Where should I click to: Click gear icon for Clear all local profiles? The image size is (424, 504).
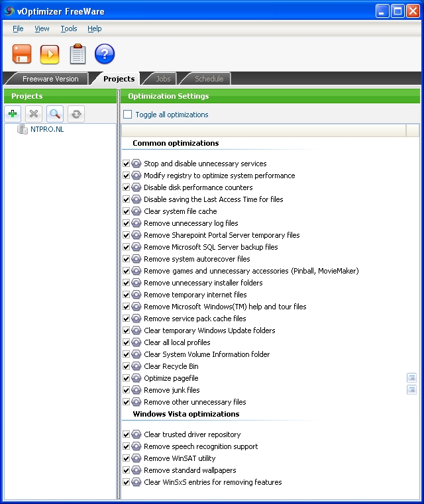pyautogui.click(x=136, y=342)
